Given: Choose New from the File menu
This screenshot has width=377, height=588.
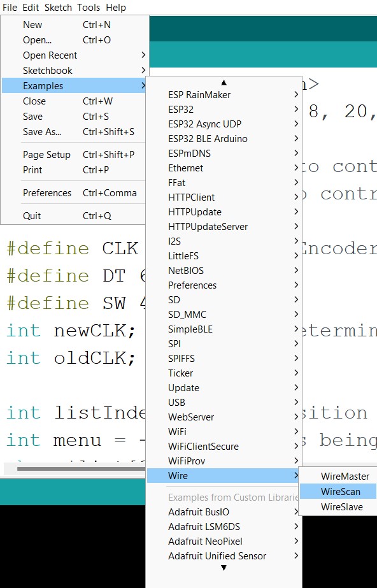Looking at the screenshot, I should [x=75, y=25].
